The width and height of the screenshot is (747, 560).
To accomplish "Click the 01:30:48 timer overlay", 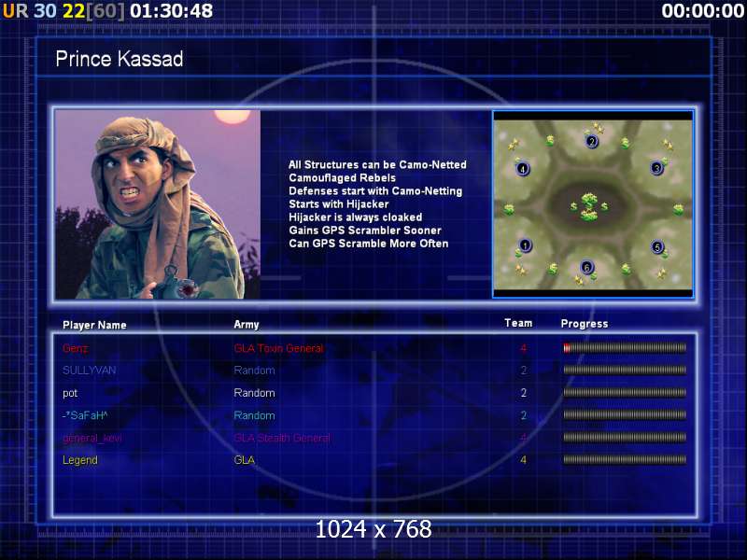I will (172, 11).
